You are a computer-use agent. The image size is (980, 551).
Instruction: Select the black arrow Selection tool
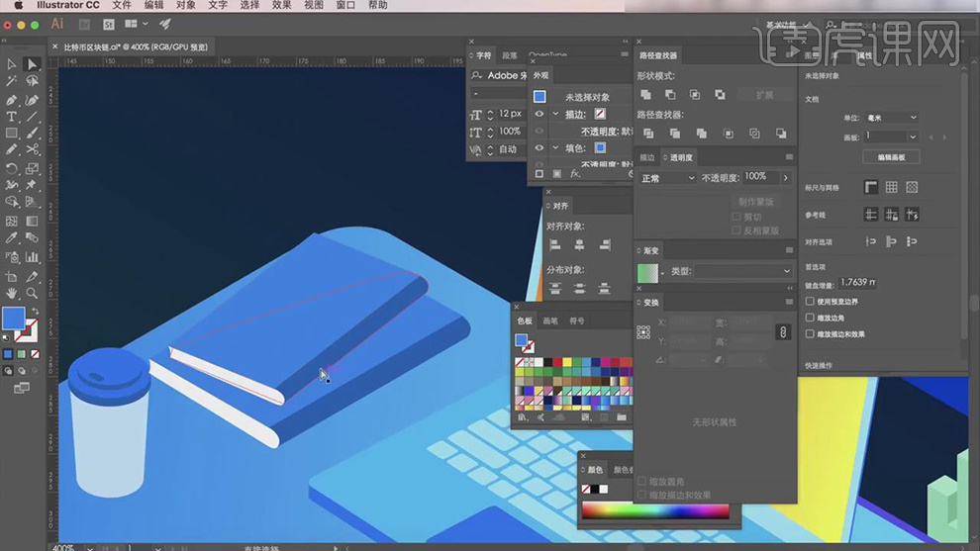click(x=11, y=64)
